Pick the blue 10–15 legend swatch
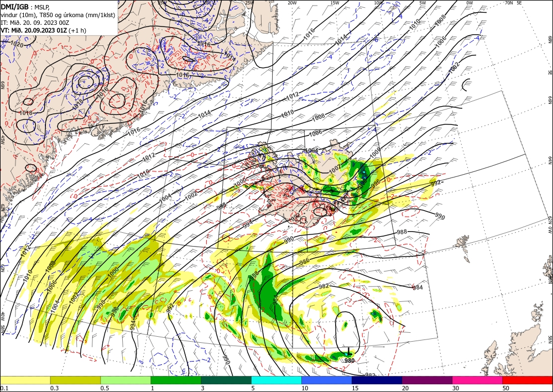553x392 pixels. [x=327, y=380]
